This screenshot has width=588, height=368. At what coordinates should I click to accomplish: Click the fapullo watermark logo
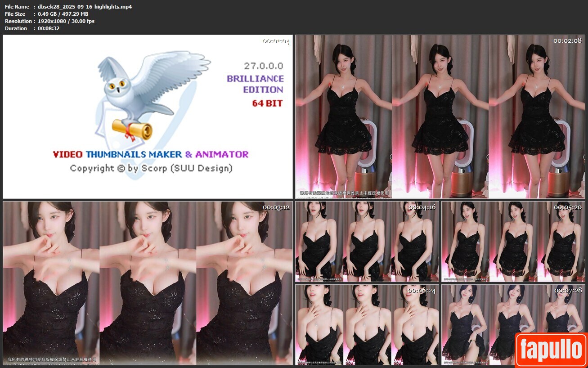click(551, 350)
